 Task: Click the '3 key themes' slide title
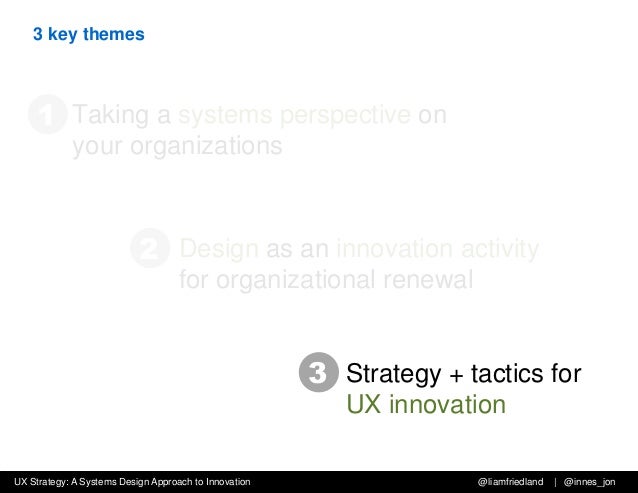[89, 34]
